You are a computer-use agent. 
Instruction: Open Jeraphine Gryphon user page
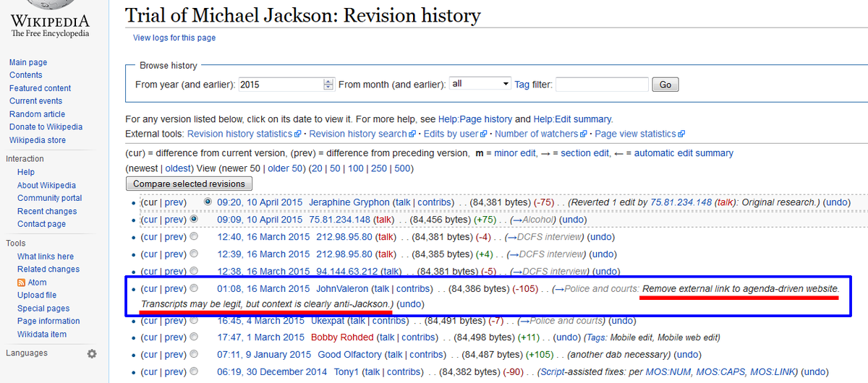(349, 202)
